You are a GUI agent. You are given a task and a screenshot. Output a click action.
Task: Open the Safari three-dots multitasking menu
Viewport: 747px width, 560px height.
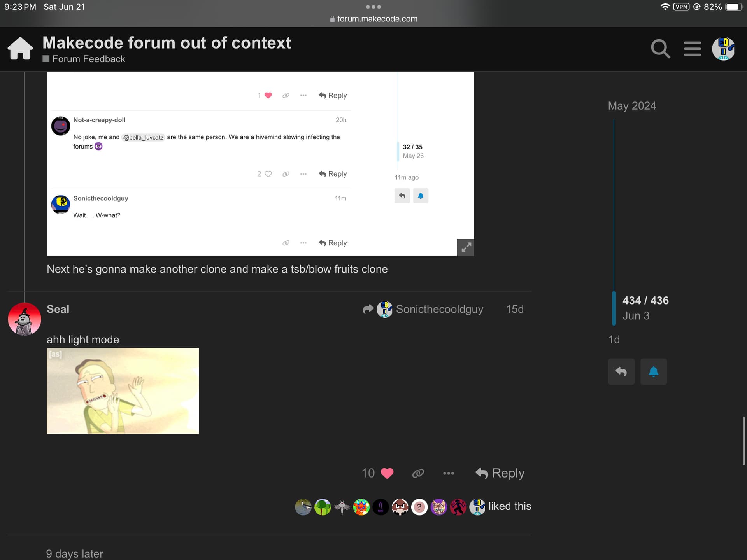click(373, 7)
